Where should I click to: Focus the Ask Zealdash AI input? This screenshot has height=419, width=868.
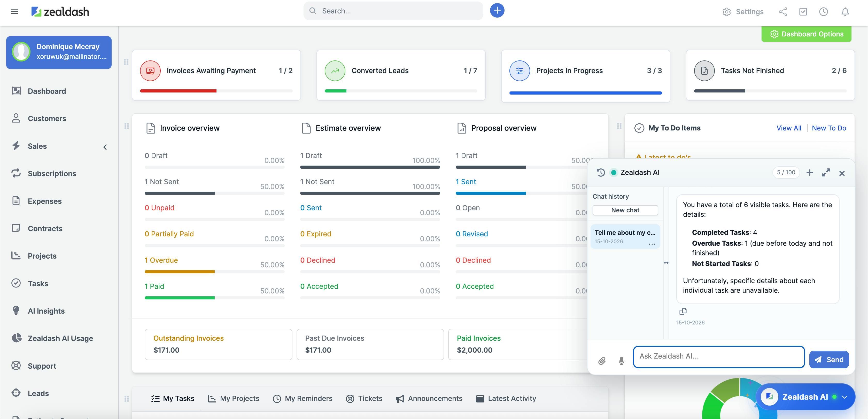tap(718, 357)
